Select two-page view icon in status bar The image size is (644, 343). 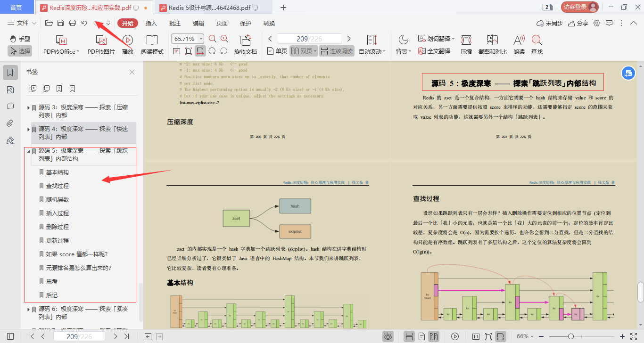434,336
